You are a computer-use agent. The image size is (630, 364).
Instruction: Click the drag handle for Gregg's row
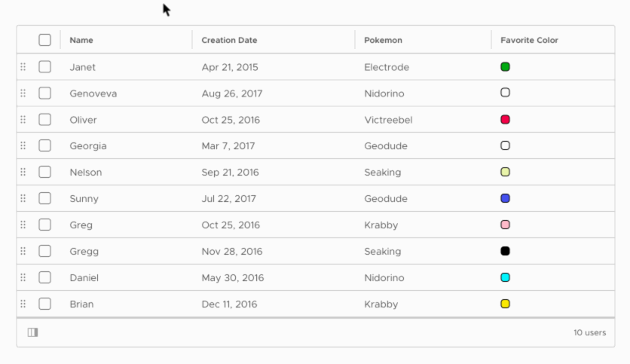pos(23,251)
